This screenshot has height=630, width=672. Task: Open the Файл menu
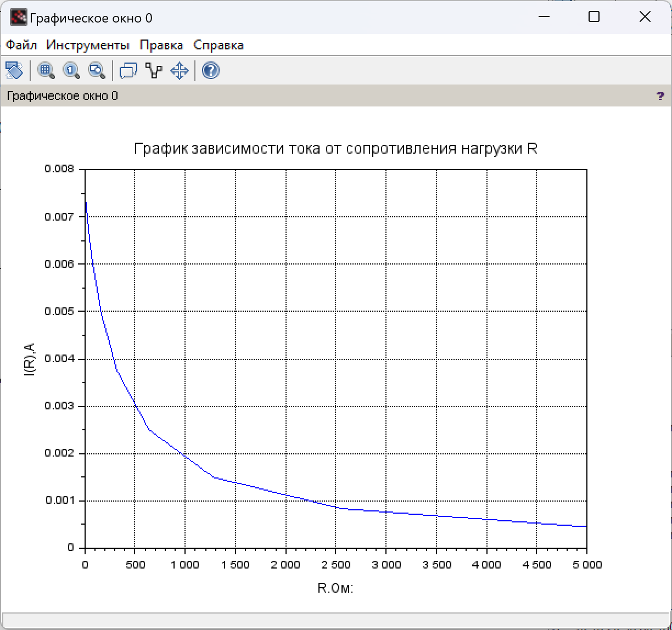tap(21, 45)
